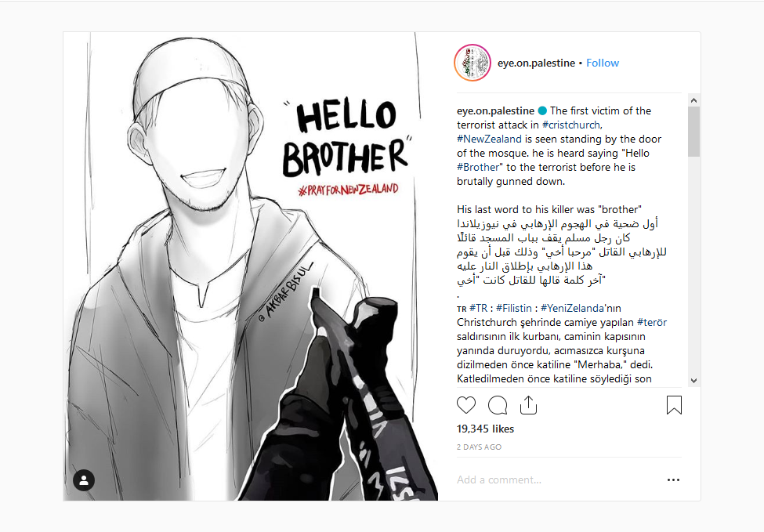This screenshot has height=532, width=764.
Task: Open the #cristchurch hashtag
Action: click(x=572, y=125)
